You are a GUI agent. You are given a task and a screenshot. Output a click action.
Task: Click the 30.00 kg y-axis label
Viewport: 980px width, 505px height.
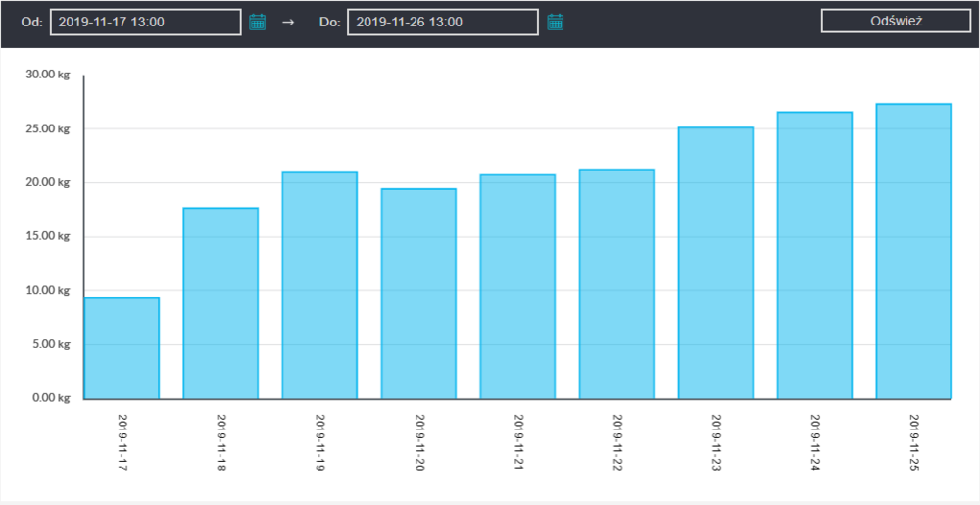(49, 75)
